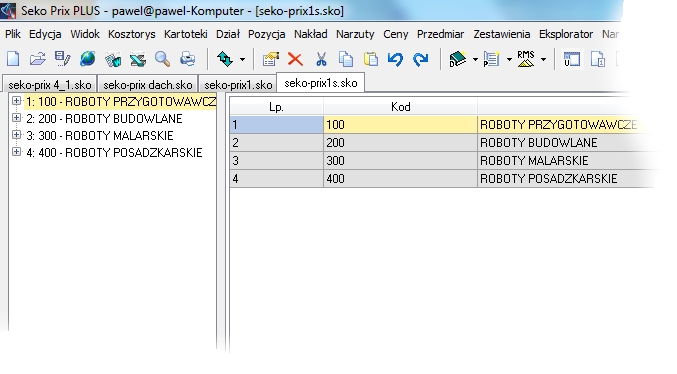The height and width of the screenshot is (374, 677).
Task: Open dropdown beside the P list icon
Action: tap(509, 59)
